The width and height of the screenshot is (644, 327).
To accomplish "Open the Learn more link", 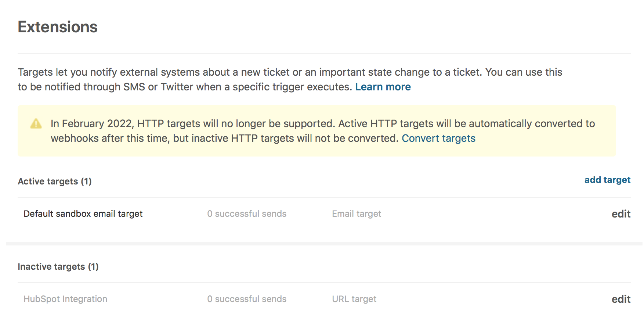I will tap(383, 87).
